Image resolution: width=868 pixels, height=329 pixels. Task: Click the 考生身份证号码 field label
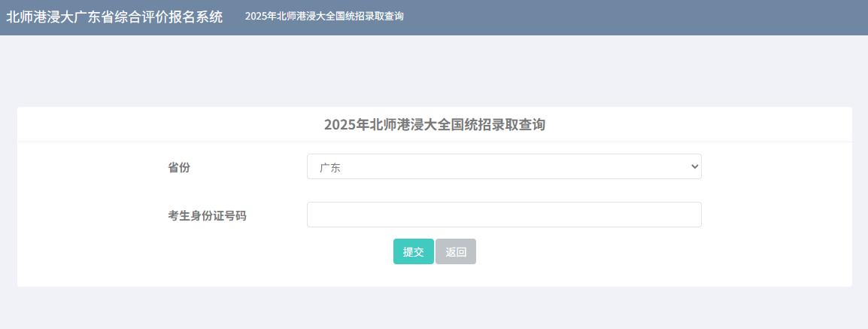click(x=207, y=215)
